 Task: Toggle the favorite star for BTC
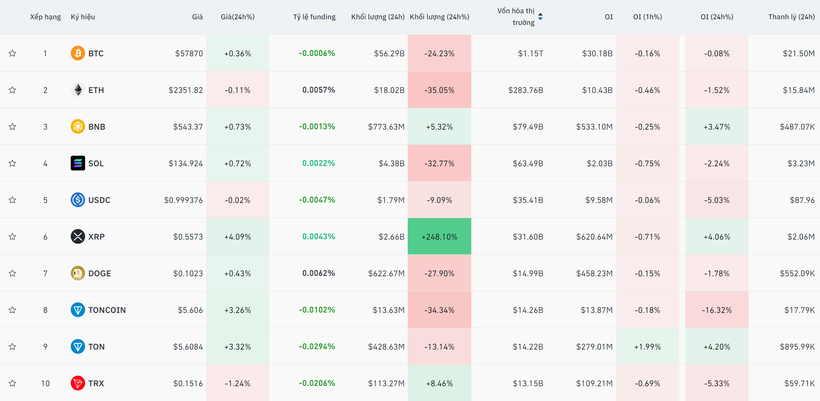click(x=12, y=53)
